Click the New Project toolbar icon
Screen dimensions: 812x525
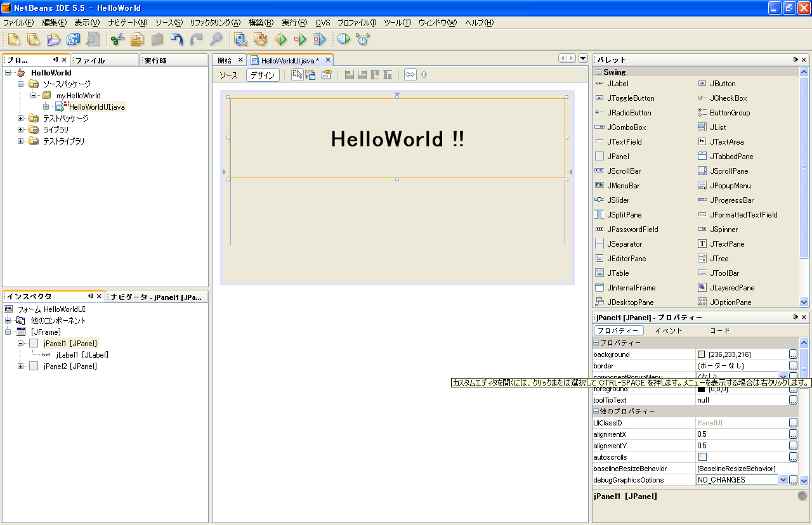click(x=34, y=39)
